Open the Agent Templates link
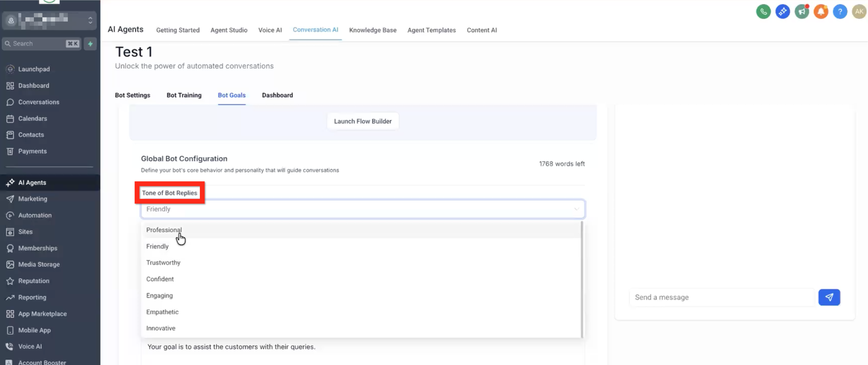Screen dimensions: 868x365 coord(431,30)
